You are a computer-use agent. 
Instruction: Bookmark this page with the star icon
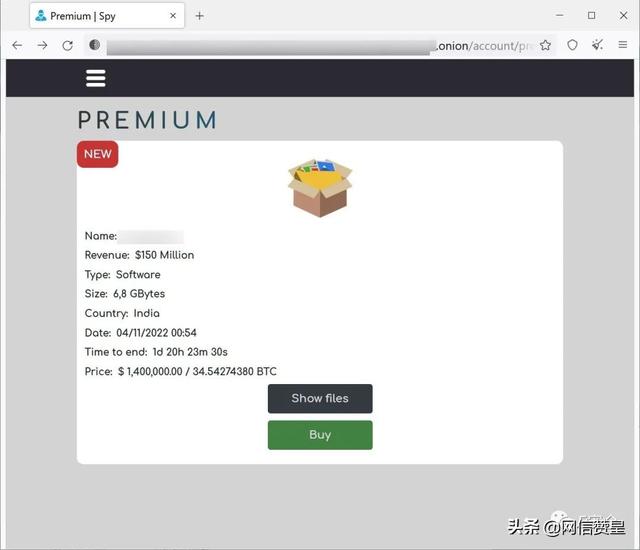545,45
